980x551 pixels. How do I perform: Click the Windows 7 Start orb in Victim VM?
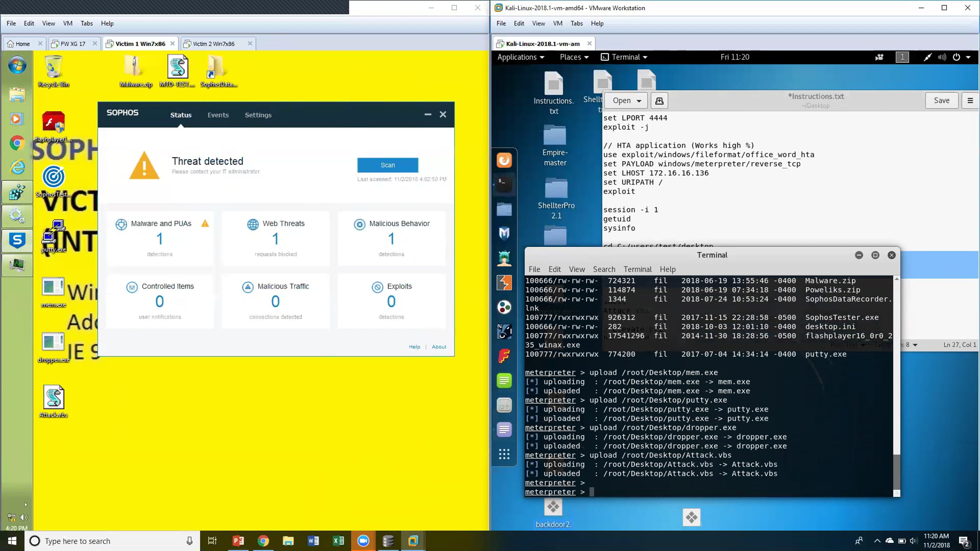17,65
